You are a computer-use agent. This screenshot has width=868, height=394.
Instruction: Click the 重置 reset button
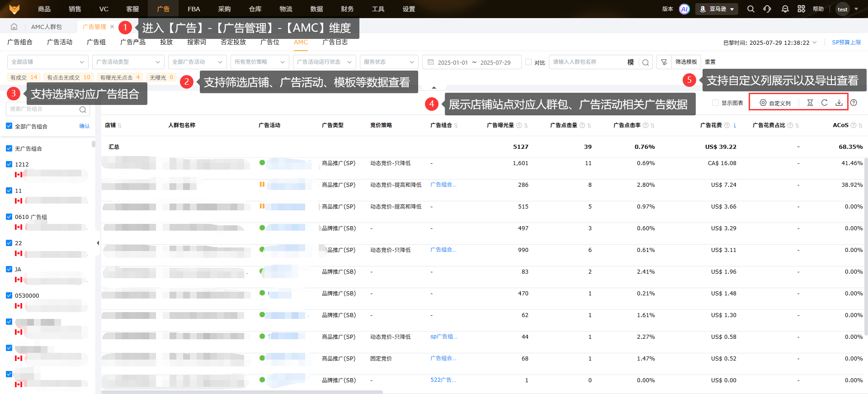tap(710, 62)
